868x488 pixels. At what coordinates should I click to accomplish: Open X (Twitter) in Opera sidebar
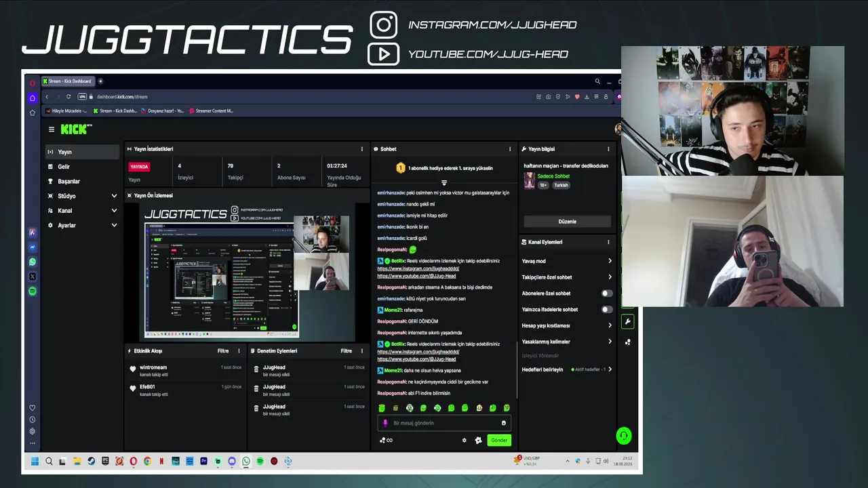[32, 277]
